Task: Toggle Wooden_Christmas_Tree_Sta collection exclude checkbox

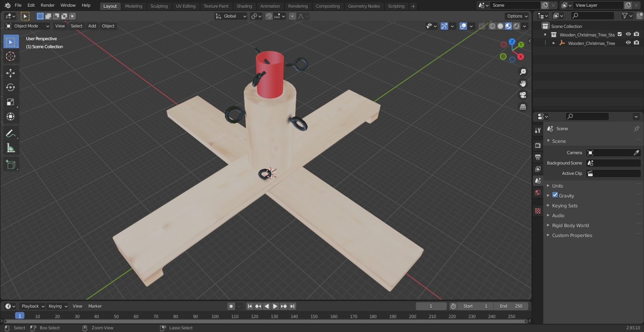Action: pos(620,34)
